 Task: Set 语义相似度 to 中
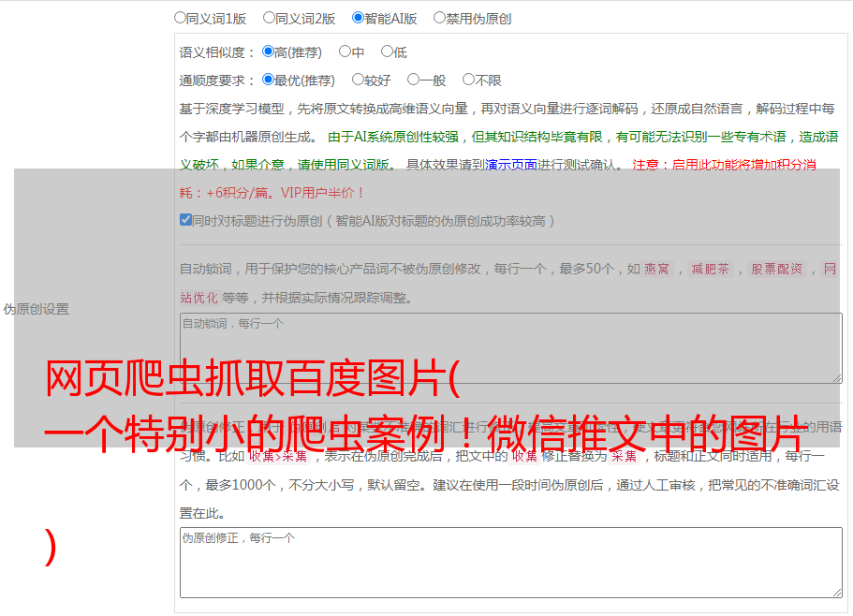click(x=345, y=51)
